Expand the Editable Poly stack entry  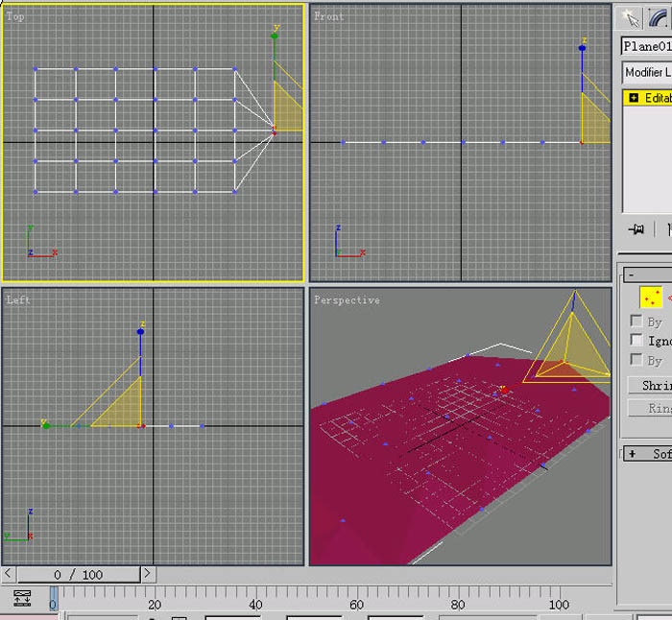pos(634,98)
